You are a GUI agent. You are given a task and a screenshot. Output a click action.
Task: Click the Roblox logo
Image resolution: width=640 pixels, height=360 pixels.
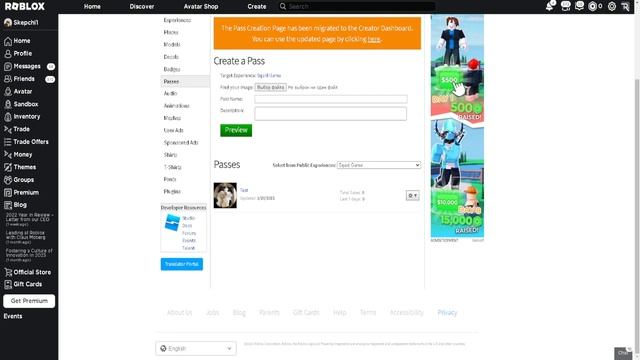(x=25, y=6)
